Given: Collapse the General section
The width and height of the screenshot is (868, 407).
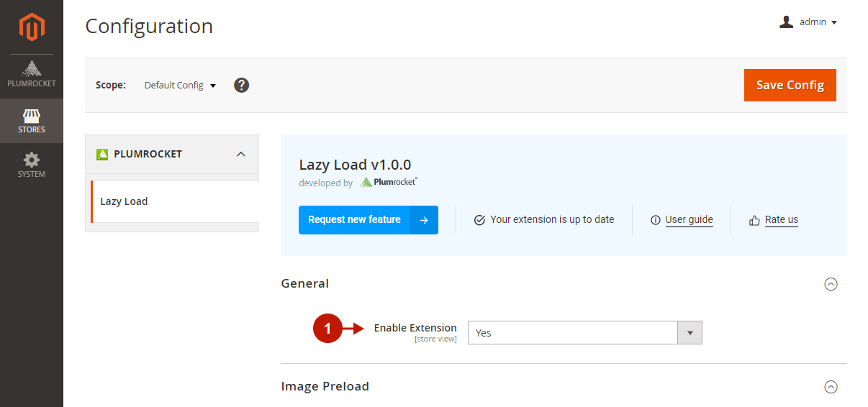Looking at the screenshot, I should tap(831, 284).
